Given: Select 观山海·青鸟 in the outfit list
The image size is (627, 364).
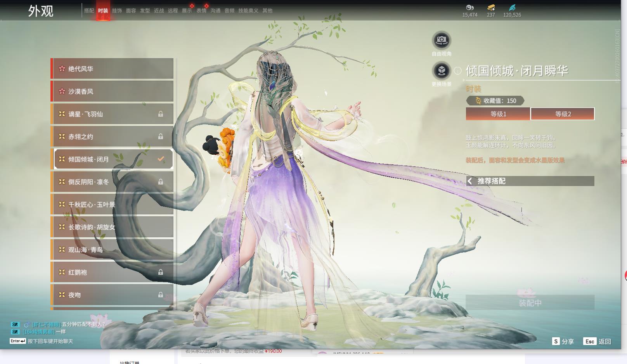Looking at the screenshot, I should [113, 250].
